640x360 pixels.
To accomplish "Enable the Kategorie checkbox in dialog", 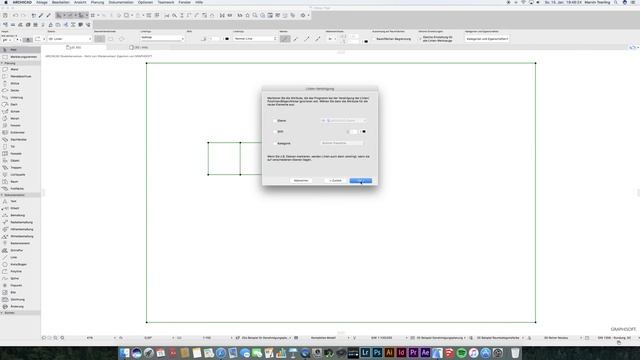I will (275, 143).
